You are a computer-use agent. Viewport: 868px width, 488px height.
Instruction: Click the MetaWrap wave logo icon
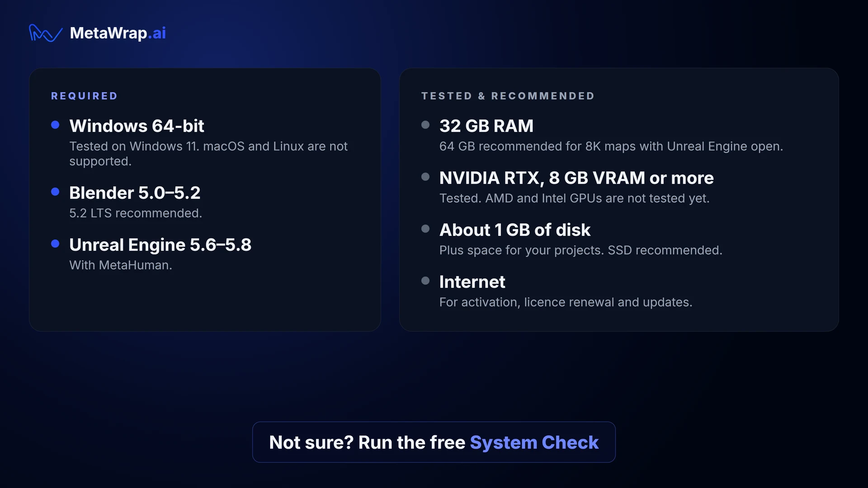pos(46,33)
